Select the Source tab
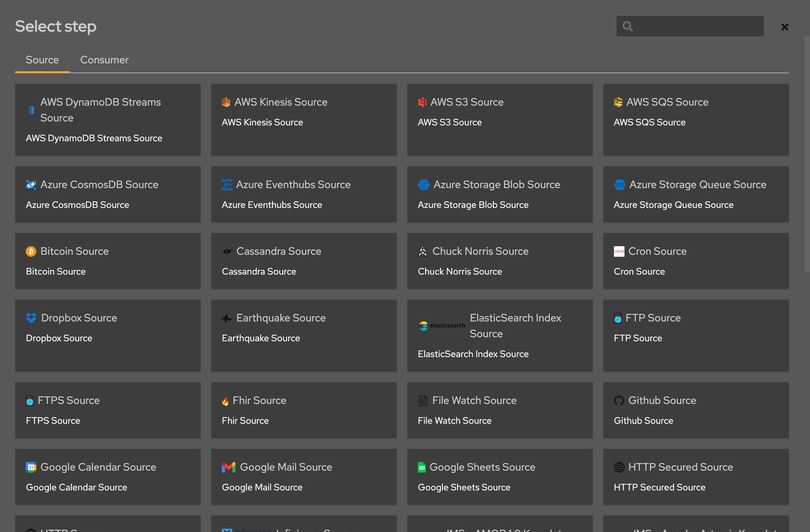The height and width of the screenshot is (532, 810). [x=42, y=59]
